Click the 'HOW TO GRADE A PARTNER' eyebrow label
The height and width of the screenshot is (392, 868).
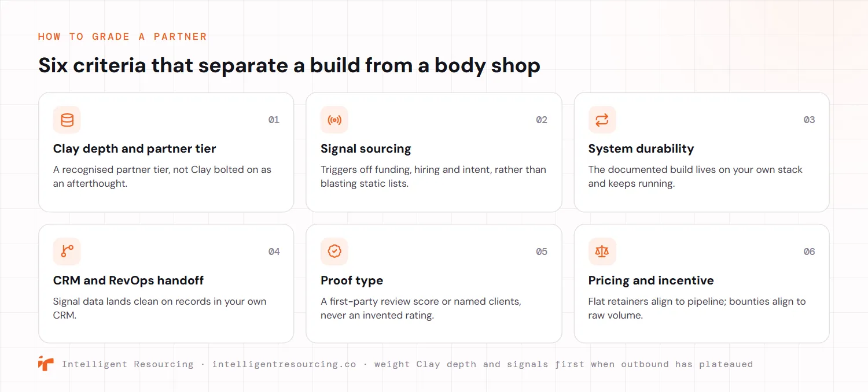coord(123,36)
